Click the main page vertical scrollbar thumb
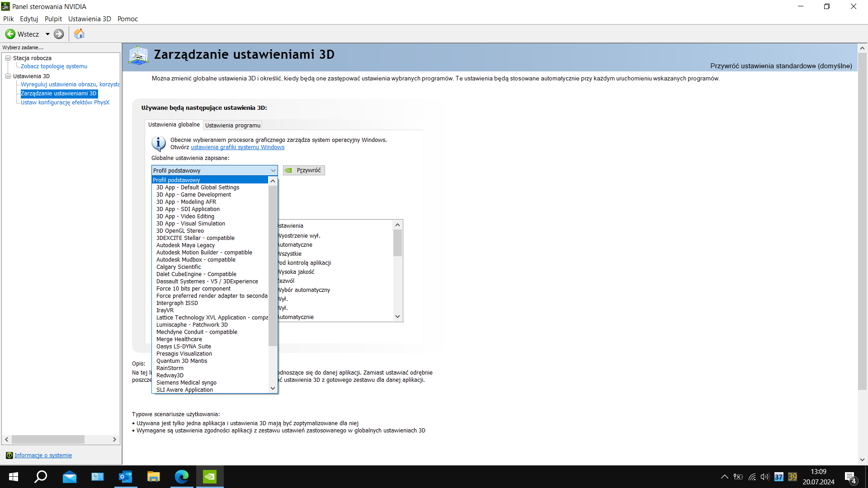Viewport: 868px width, 488px height. tap(862, 221)
